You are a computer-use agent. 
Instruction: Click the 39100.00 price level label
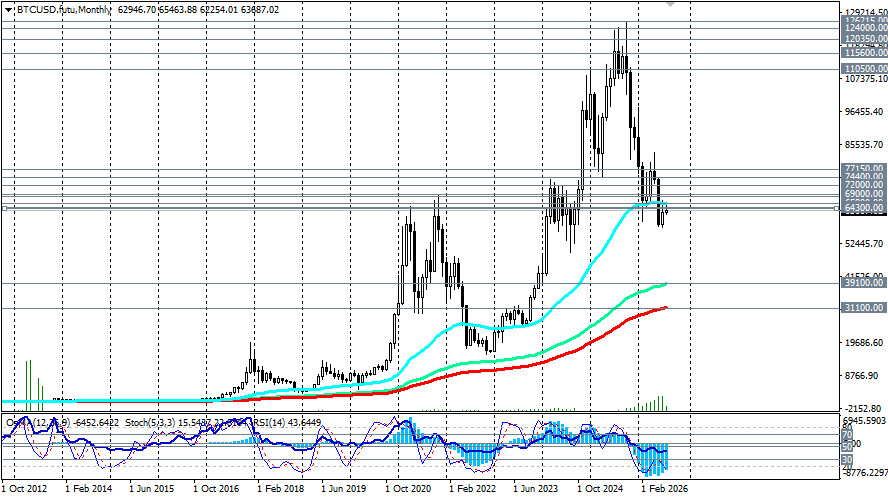click(864, 282)
